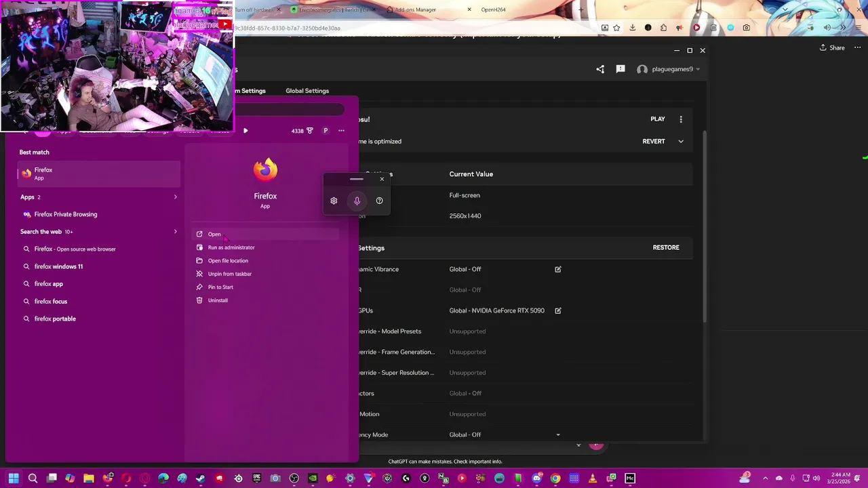The image size is (868, 488).
Task: Open Firefox Private Browsing app result
Action: (x=99, y=214)
